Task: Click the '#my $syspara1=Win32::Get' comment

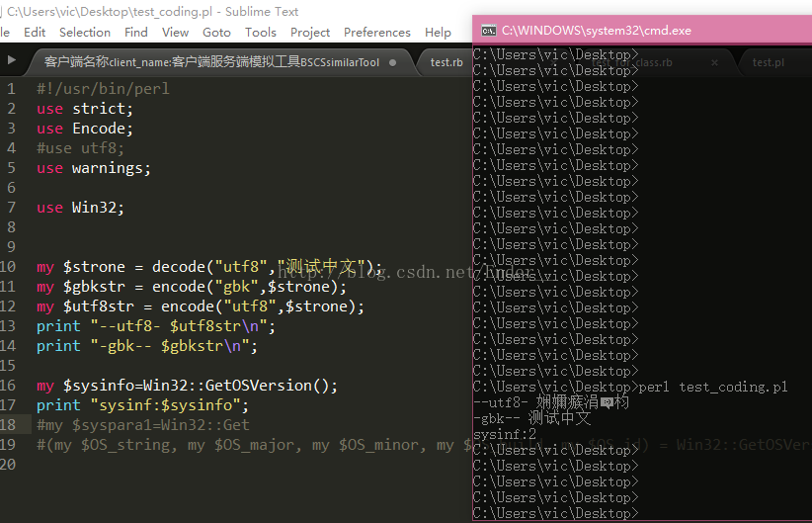Action: tap(143, 425)
